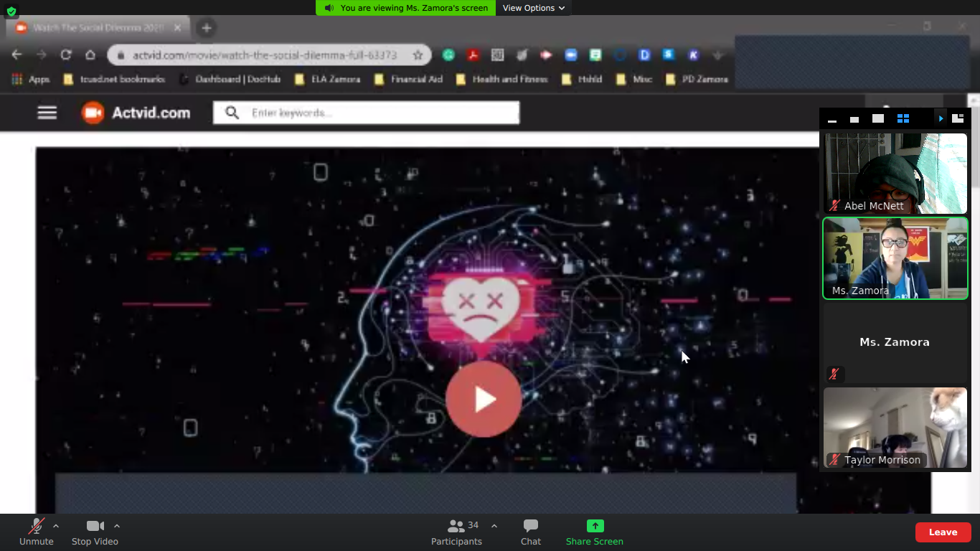Click the Actvid.com logo
Viewport: 980px width, 551px height.
(136, 113)
